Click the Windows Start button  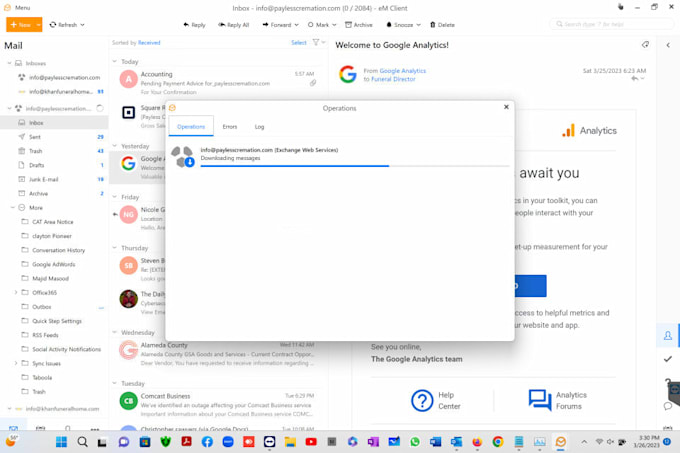click(62, 442)
